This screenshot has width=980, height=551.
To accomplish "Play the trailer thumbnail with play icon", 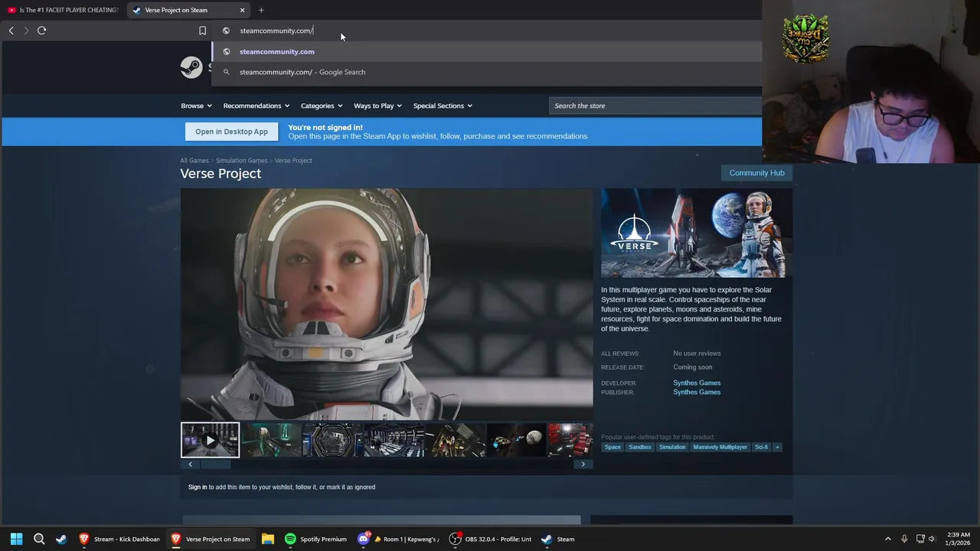I will [x=210, y=440].
